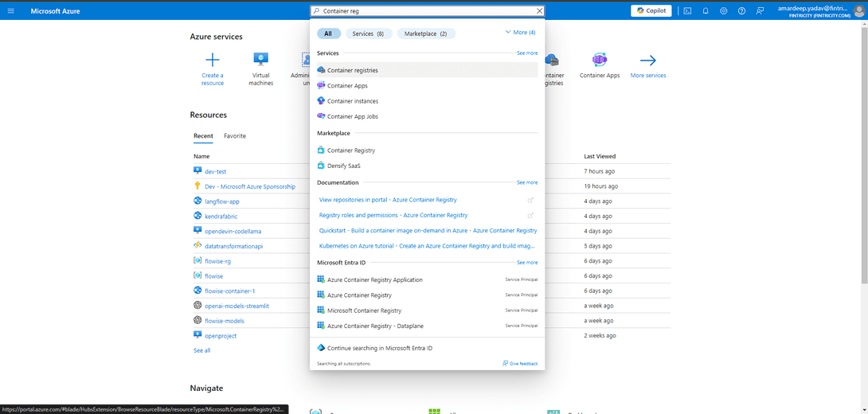The width and height of the screenshot is (868, 414).
Task: Click See more next to Microsoft Entra ID
Action: click(527, 263)
